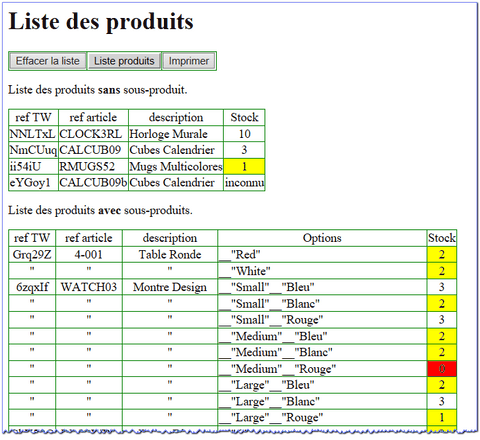480x440 pixels.
Task: Click ref article cell "CLOCK3RL"
Action: (93, 134)
